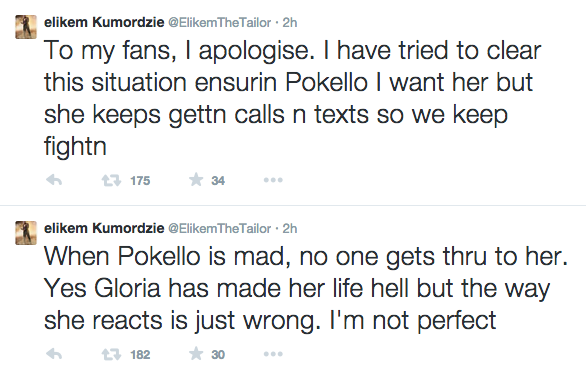Open the first tweet's 2h timestamp
The height and width of the screenshot is (377, 586).
click(x=290, y=23)
